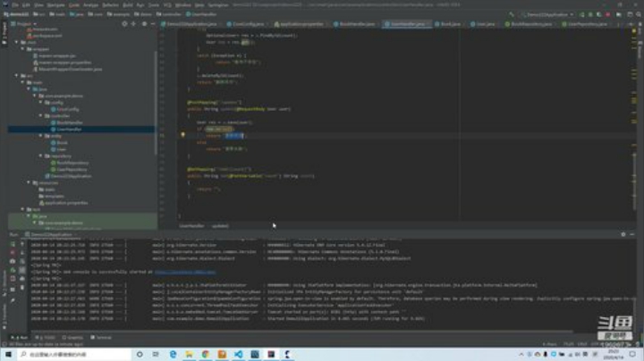The image size is (644, 361).
Task: Collapse the java folder under main
Action: (29, 89)
